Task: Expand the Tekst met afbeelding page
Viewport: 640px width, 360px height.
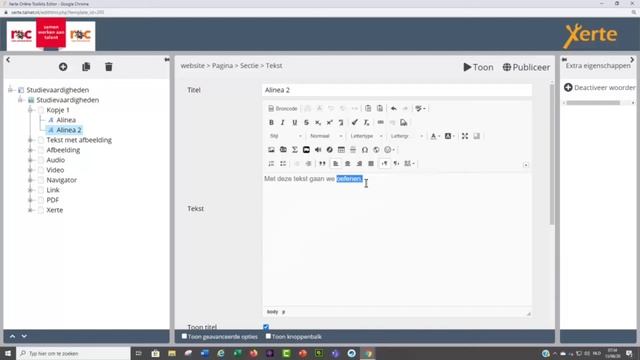Action: coord(30,140)
